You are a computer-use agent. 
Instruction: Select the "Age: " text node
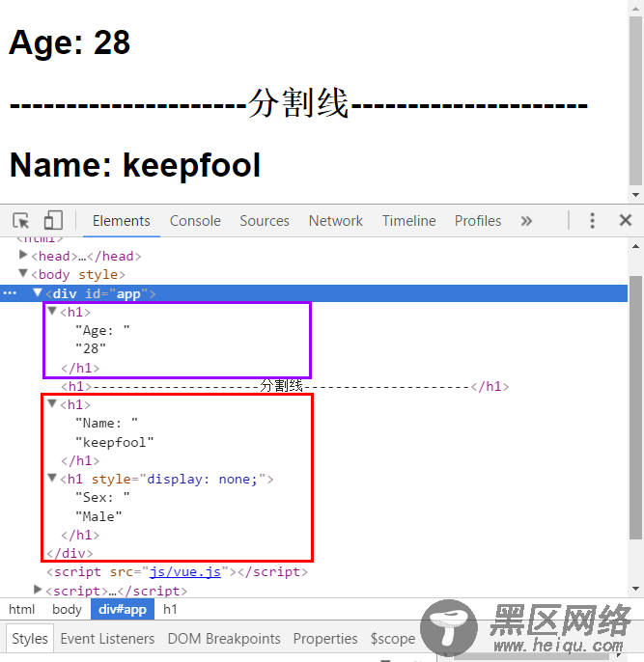click(x=102, y=330)
